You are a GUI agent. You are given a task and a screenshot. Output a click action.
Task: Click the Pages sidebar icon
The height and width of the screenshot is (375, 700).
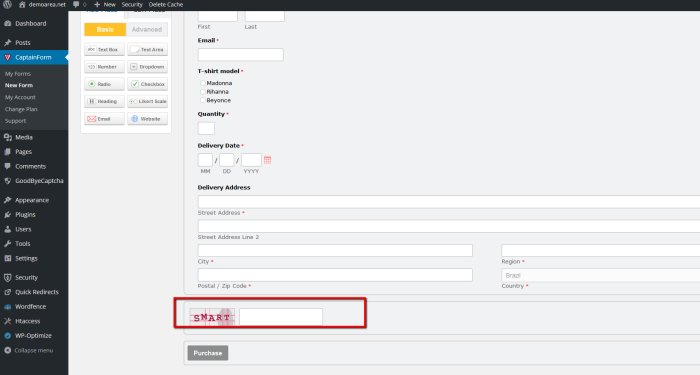point(8,152)
